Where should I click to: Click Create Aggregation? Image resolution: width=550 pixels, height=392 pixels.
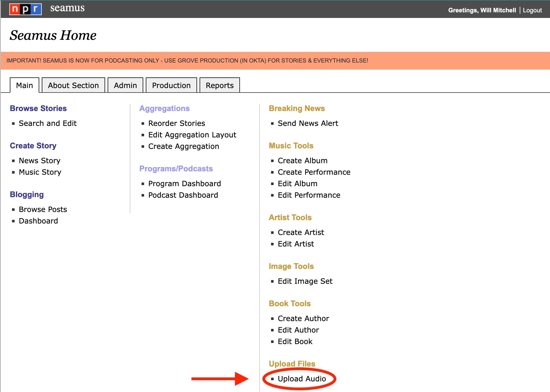pyautogui.click(x=184, y=146)
